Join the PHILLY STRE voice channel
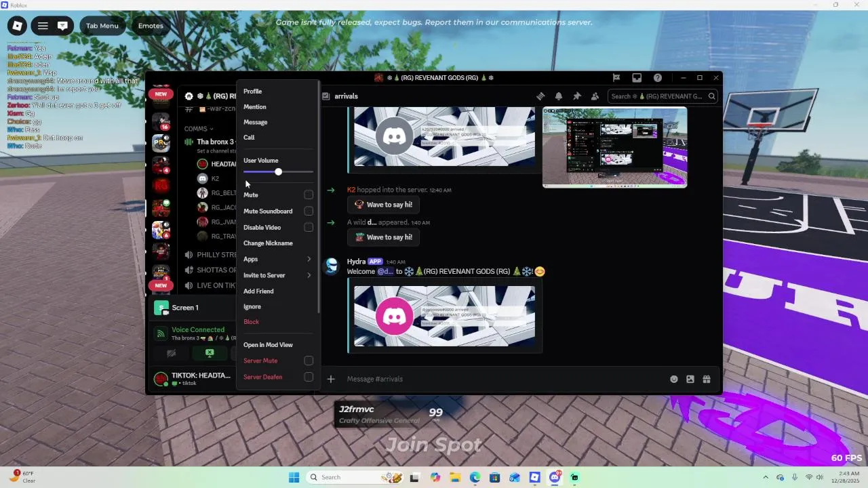The image size is (868, 488). click(210, 256)
